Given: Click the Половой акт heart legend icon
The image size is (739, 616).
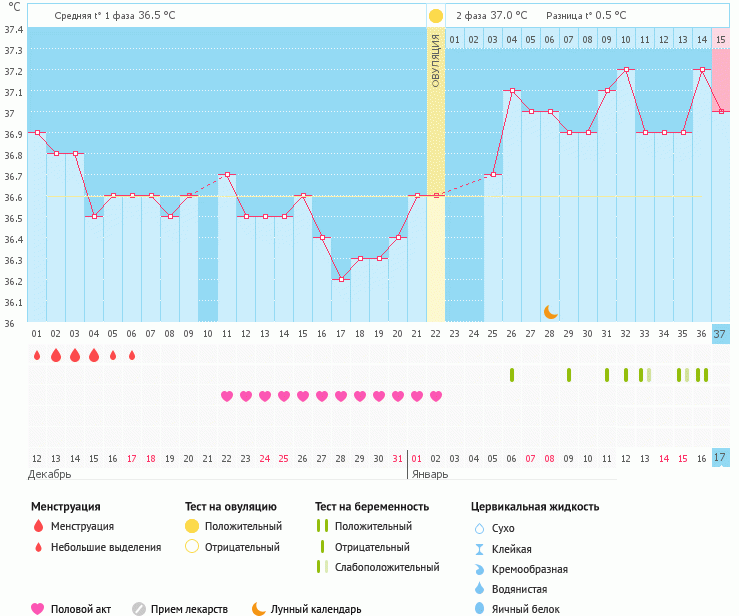Looking at the screenshot, I should pos(38,608).
